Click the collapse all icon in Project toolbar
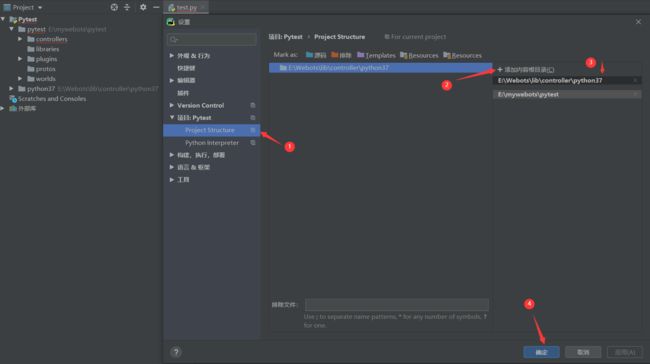650x364 pixels. click(x=127, y=7)
